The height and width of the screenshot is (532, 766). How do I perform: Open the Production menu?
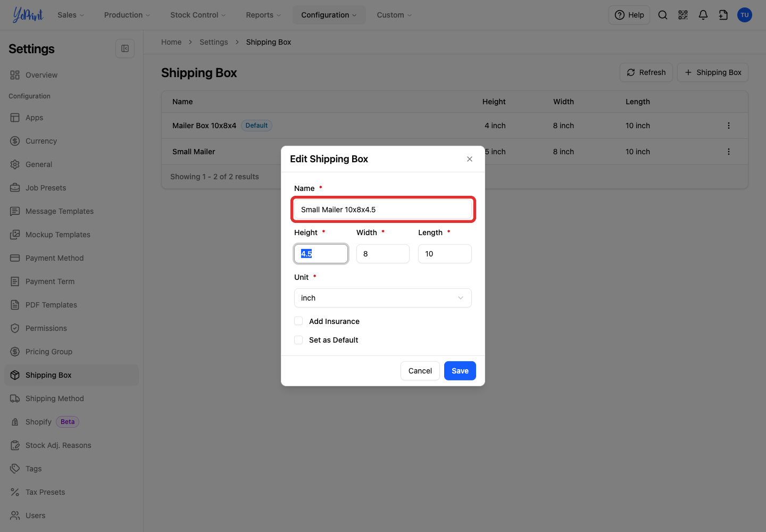[127, 15]
